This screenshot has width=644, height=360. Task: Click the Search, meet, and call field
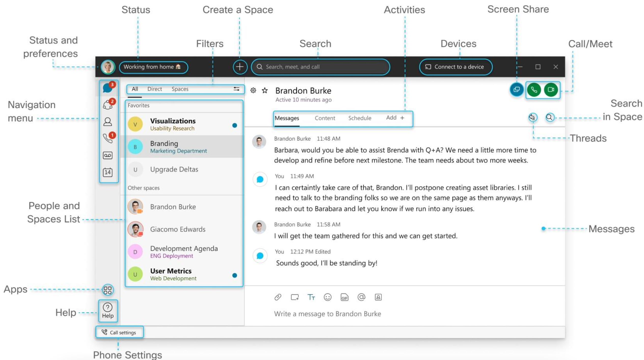(320, 67)
